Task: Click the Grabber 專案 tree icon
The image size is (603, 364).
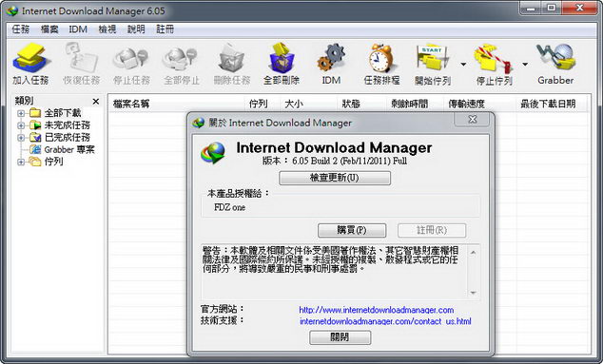Action: [35, 149]
